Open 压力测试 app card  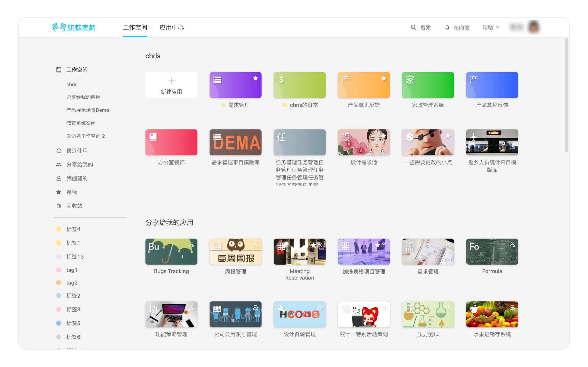[428, 314]
